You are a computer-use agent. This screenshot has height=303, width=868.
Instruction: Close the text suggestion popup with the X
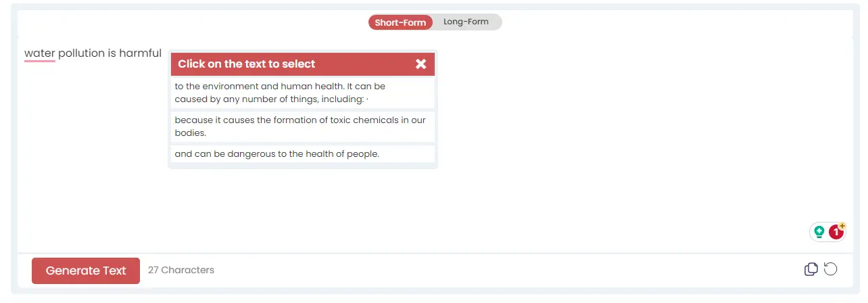421,64
